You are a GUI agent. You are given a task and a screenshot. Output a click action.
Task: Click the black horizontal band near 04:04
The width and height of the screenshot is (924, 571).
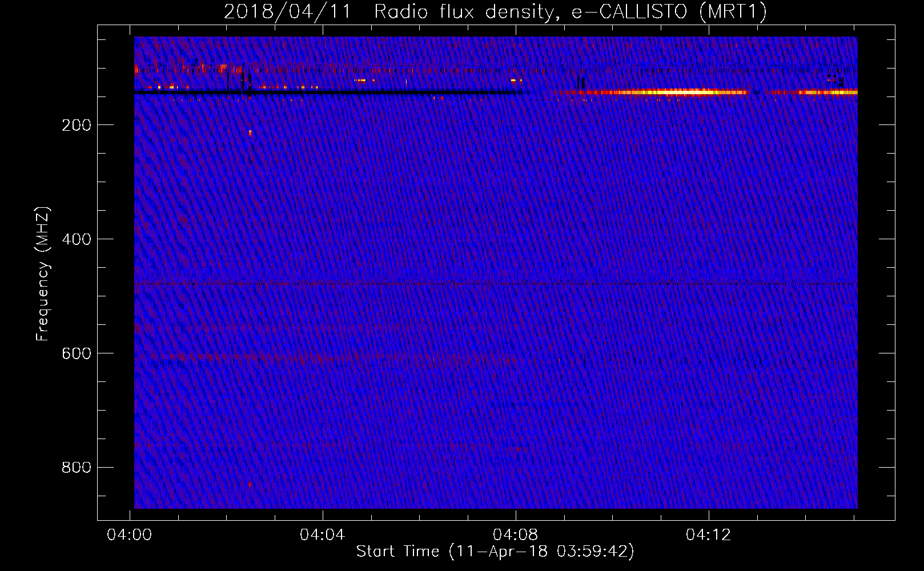326,93
